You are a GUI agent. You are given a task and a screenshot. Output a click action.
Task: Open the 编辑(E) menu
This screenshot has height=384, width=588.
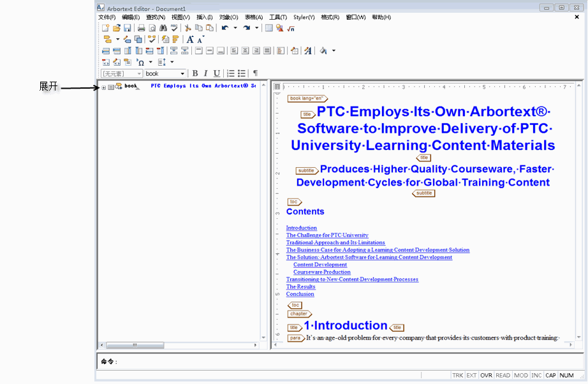point(131,17)
